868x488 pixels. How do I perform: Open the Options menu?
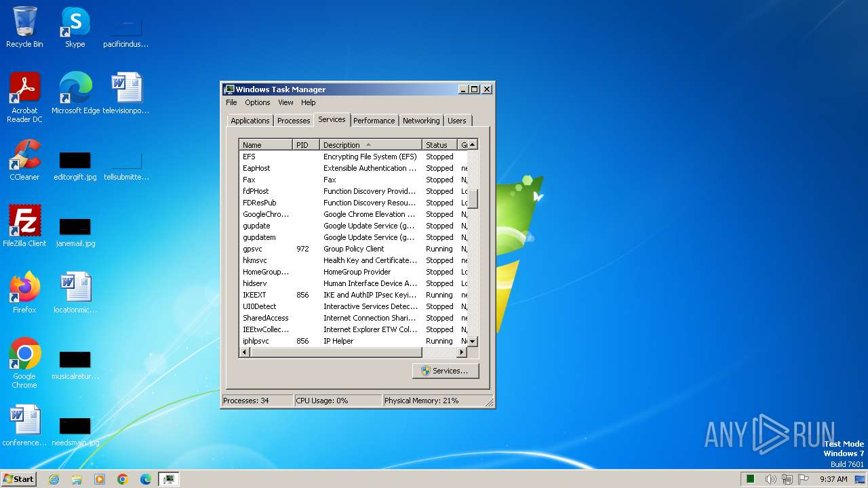tap(258, 102)
